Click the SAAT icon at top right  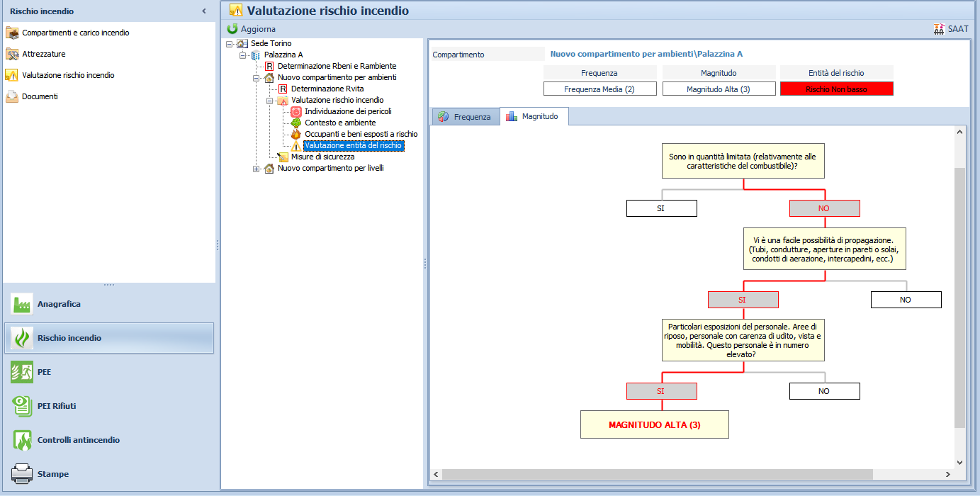coord(940,29)
